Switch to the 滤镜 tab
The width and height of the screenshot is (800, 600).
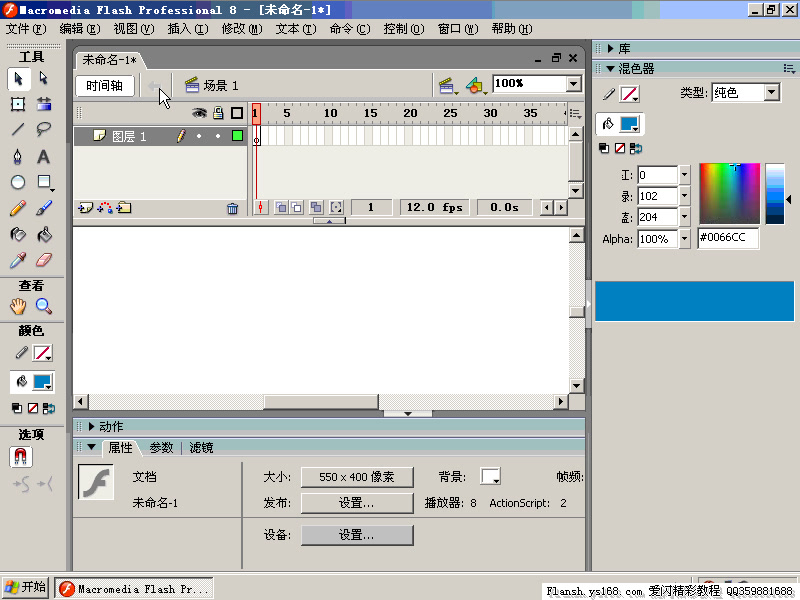[200, 448]
